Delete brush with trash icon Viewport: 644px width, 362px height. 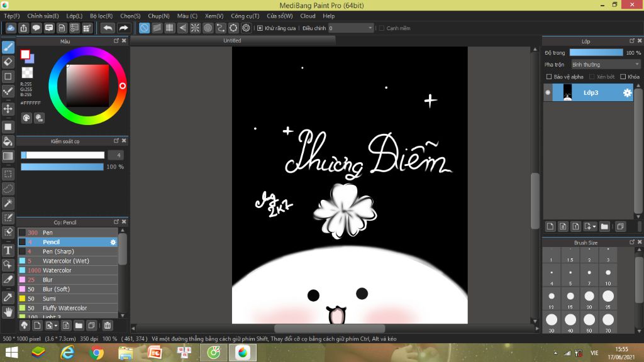[x=107, y=326]
